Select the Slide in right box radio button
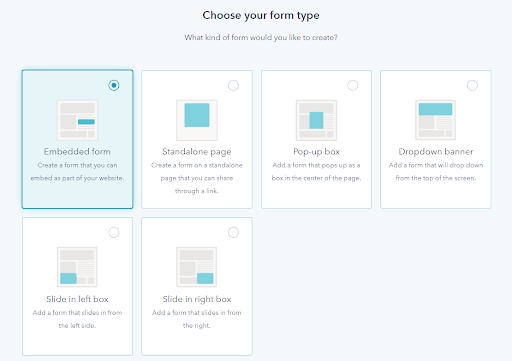Screen dimensions: 512x361 tap(233, 232)
